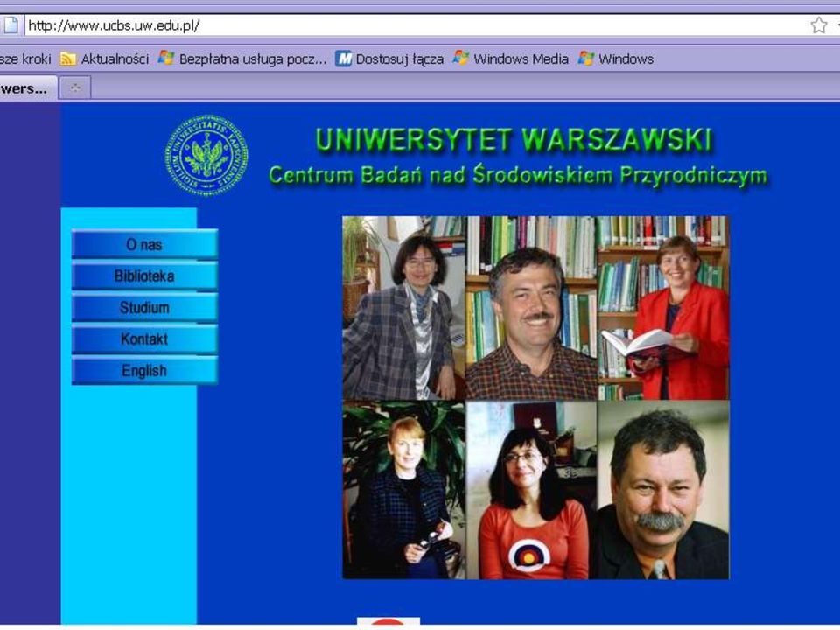
Task: Switch site to English version
Action: coord(144,371)
